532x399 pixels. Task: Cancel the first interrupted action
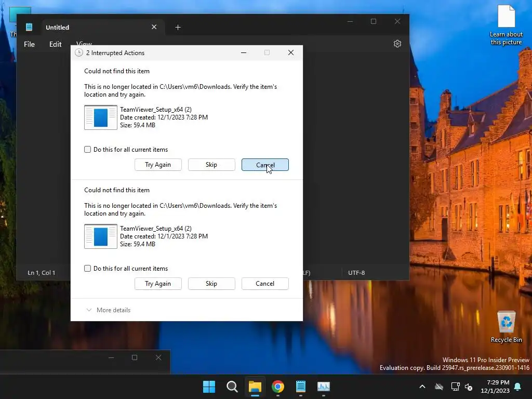coord(265,165)
